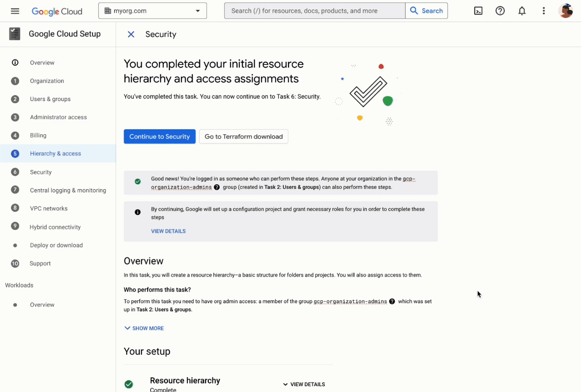Activate Cloud Shell terminal icon

(x=478, y=11)
